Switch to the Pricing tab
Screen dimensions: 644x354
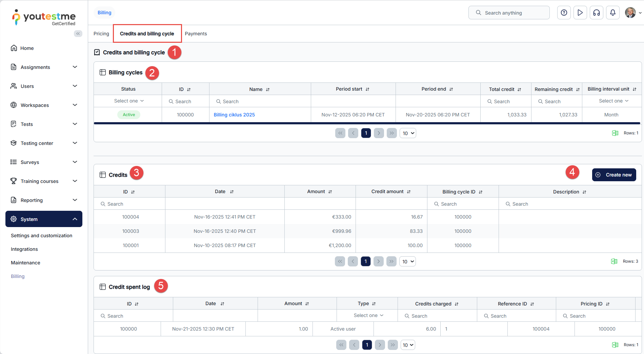click(x=101, y=34)
